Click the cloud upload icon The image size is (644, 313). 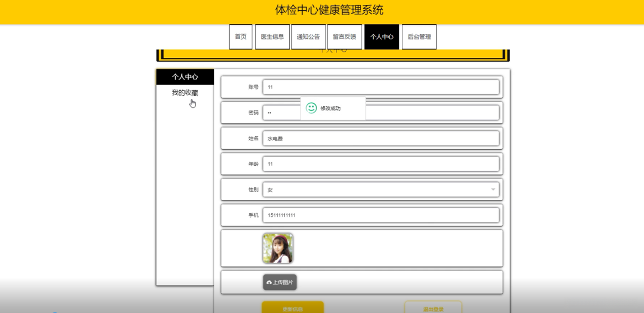269,283
